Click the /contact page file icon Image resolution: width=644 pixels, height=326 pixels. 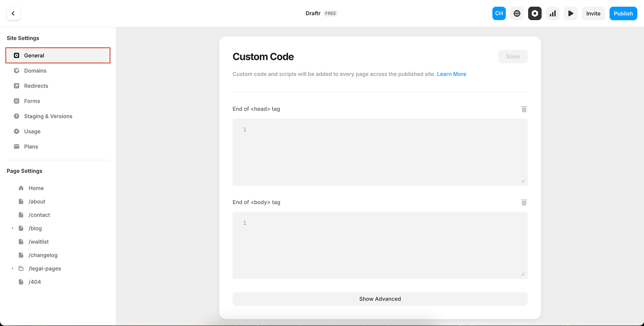pyautogui.click(x=21, y=215)
